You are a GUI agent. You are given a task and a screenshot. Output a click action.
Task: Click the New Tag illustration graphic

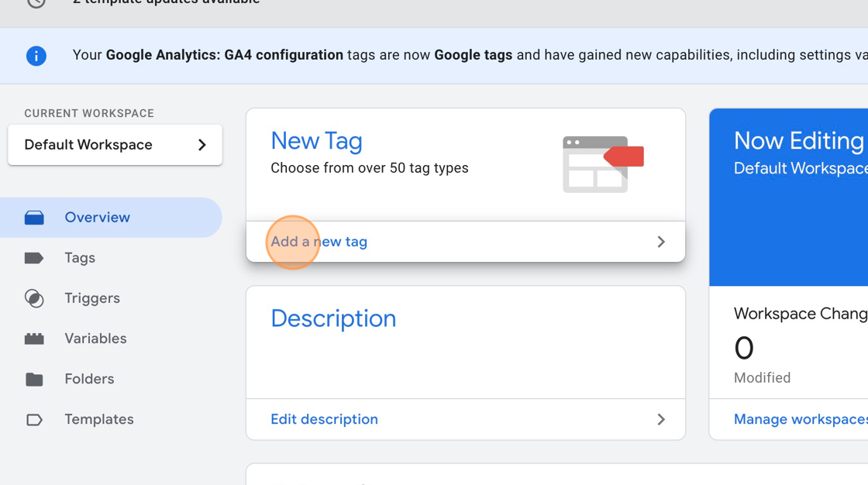click(x=602, y=163)
